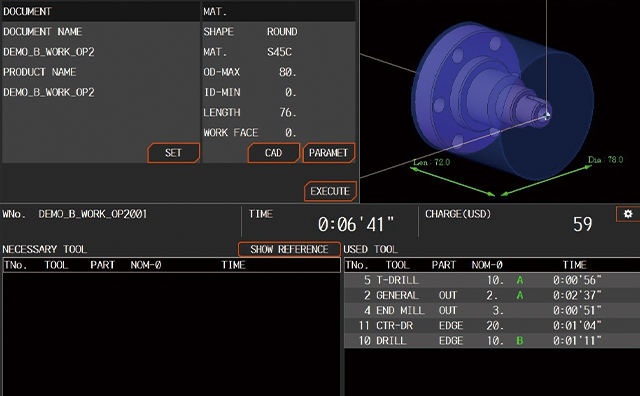
Task: Select the END MILL tool row
Action: pos(492,310)
